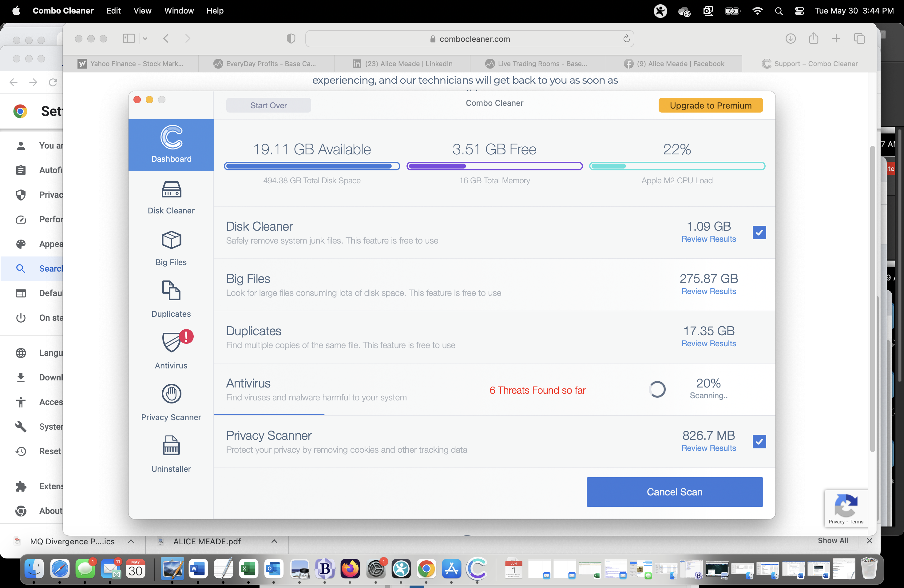Uncheck the Privacy Scanner checkbox
904x588 pixels.
pos(759,441)
